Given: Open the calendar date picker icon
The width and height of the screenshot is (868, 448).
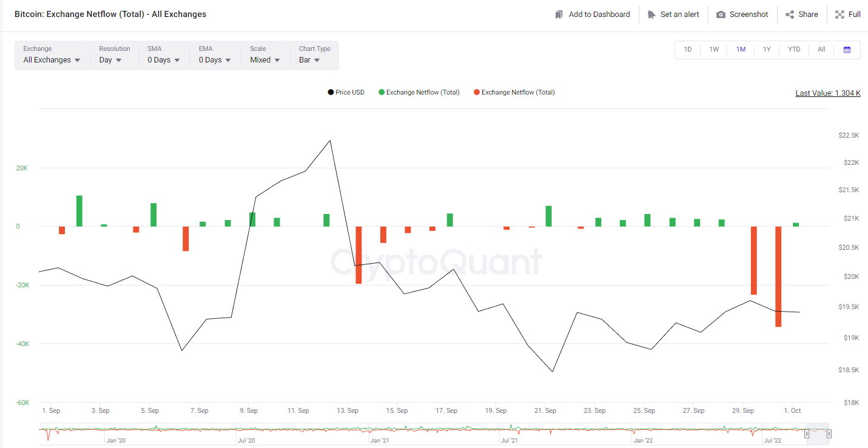Looking at the screenshot, I should 847,50.
